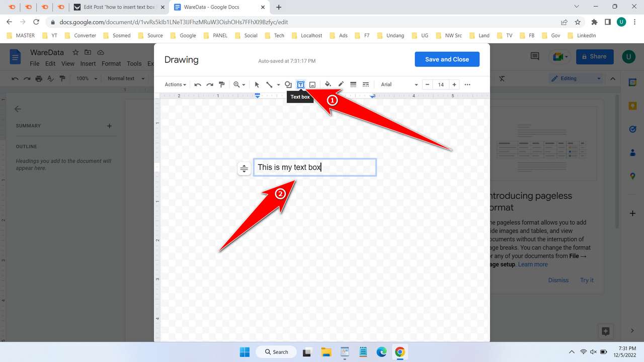
Task: Switch to the WareData Google Docs browser tab
Action: [216, 7]
